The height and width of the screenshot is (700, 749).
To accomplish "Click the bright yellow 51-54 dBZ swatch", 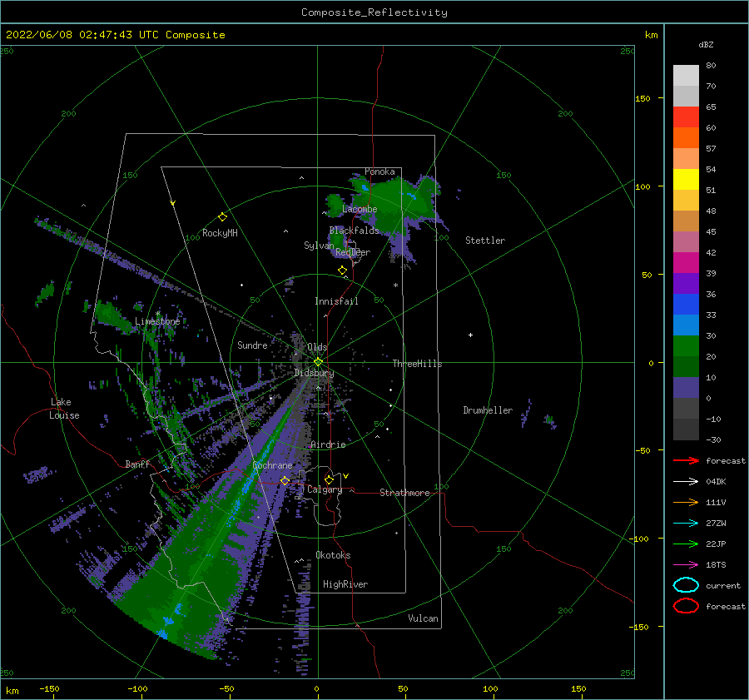I will pyautogui.click(x=686, y=179).
